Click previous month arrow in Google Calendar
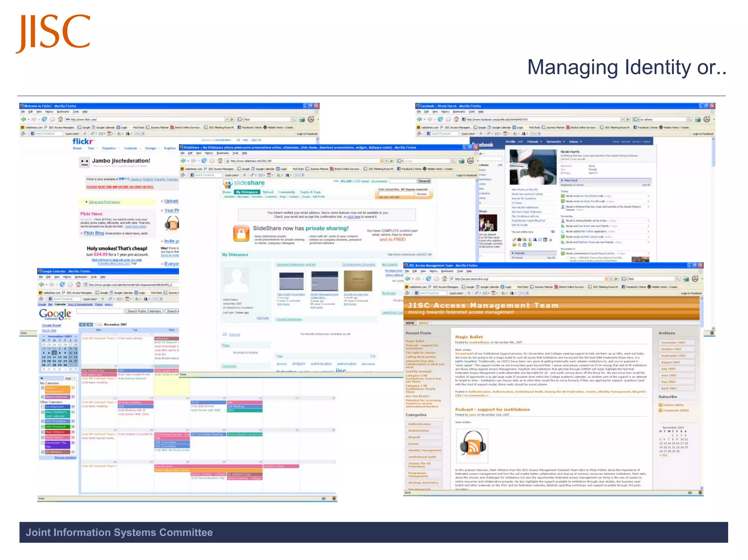Viewport: 748px width, 560px height. [x=83, y=324]
